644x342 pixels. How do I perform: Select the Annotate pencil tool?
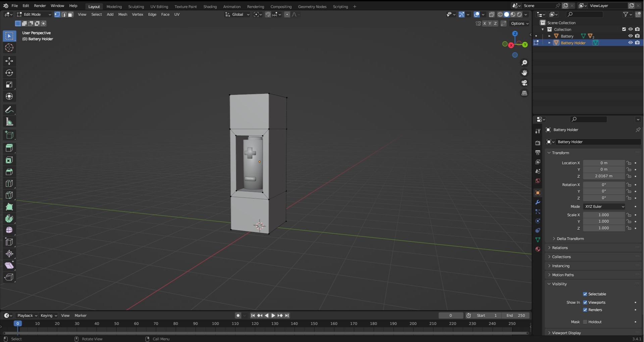(9, 110)
